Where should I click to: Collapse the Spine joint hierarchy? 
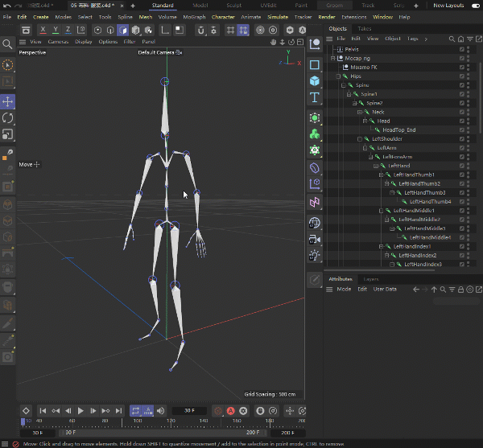(x=344, y=85)
